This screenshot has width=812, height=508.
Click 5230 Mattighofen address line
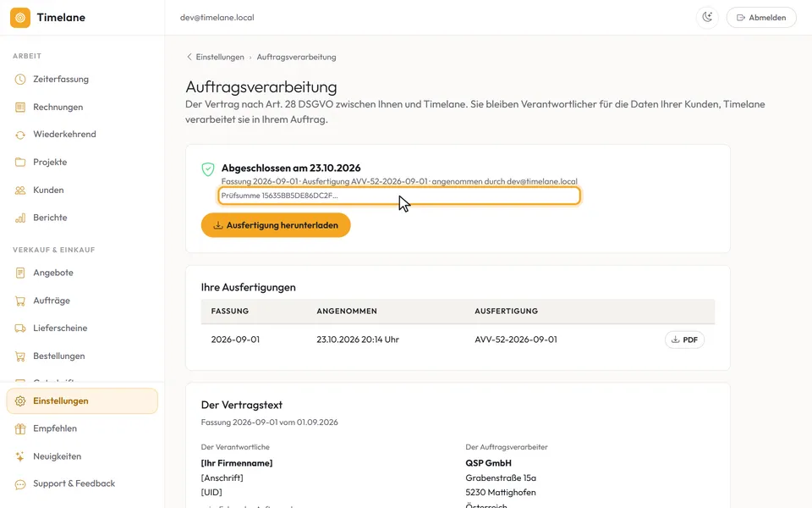[x=501, y=493]
